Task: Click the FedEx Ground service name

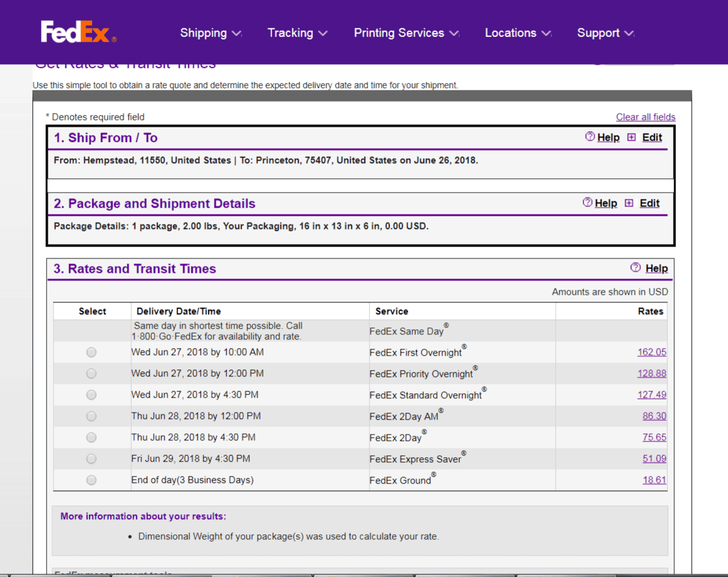Action: (x=403, y=480)
